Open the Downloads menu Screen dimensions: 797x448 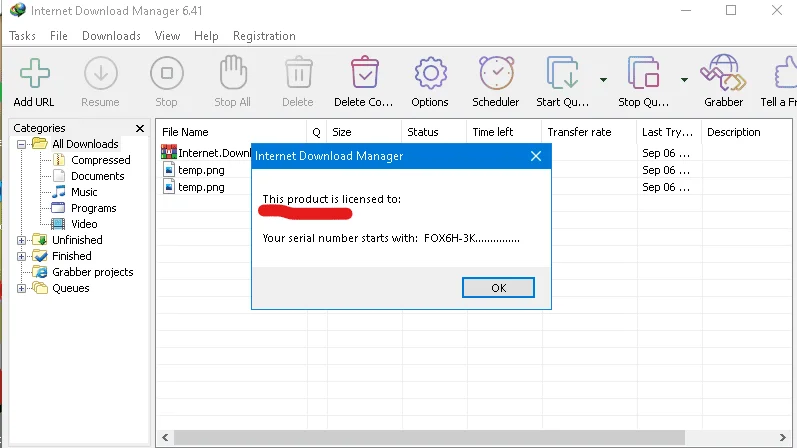111,36
